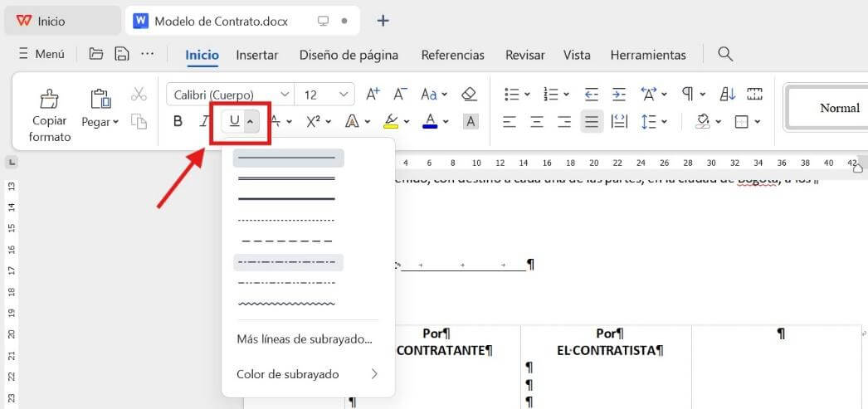The height and width of the screenshot is (409, 868).
Task: Clear formatting with the eraser icon
Action: coord(469,94)
